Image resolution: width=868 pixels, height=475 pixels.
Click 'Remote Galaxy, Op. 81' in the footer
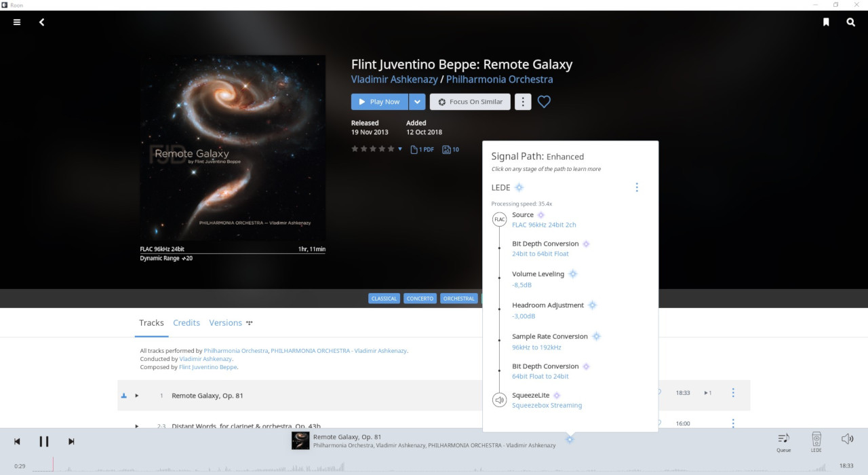point(347,437)
